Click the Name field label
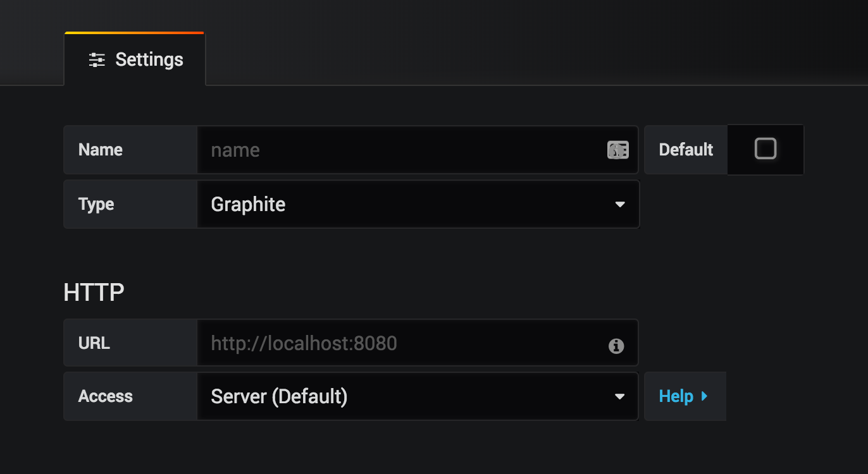The image size is (868, 474). [101, 150]
